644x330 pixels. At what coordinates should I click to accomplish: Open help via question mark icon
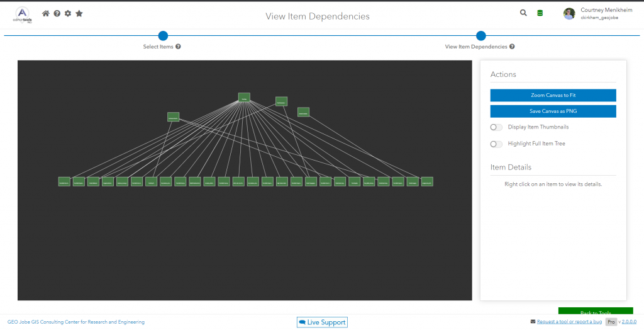[57, 13]
